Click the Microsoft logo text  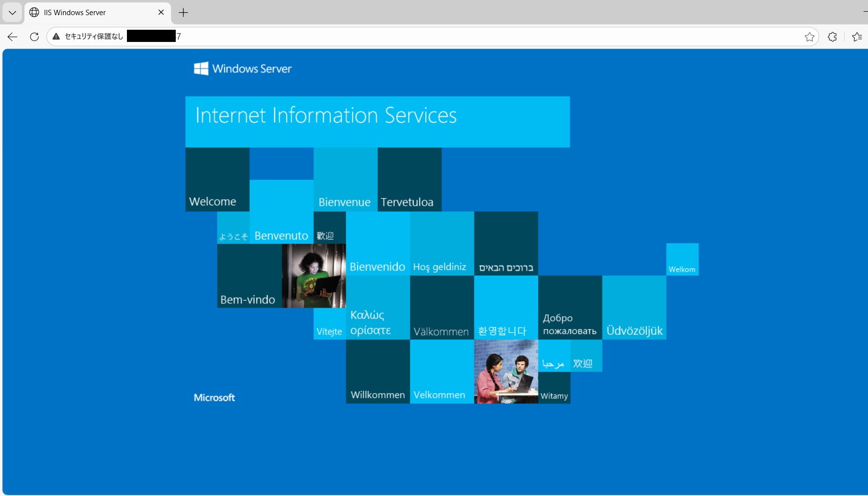214,397
